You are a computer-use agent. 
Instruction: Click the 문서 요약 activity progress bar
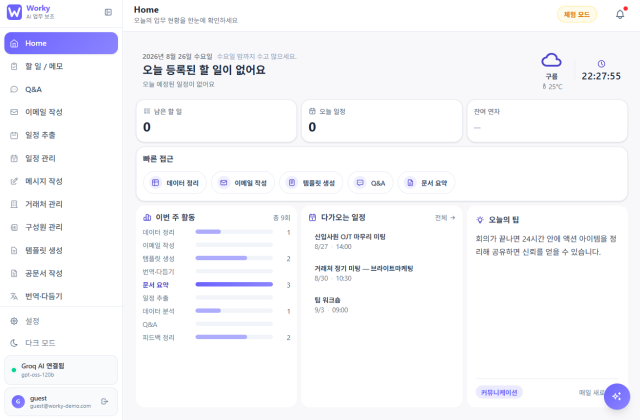pos(234,284)
